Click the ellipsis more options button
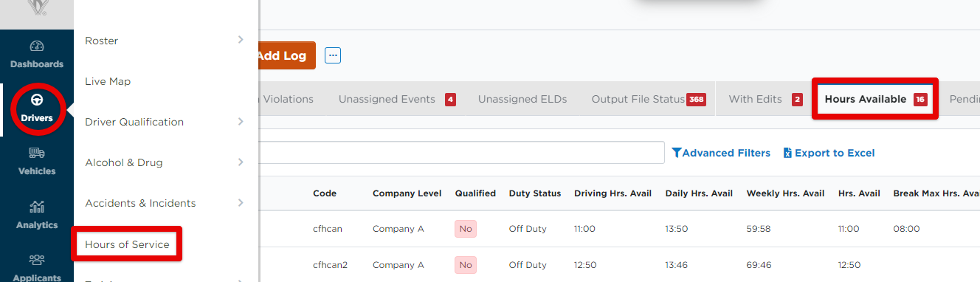This screenshot has height=282, width=980. (x=333, y=55)
